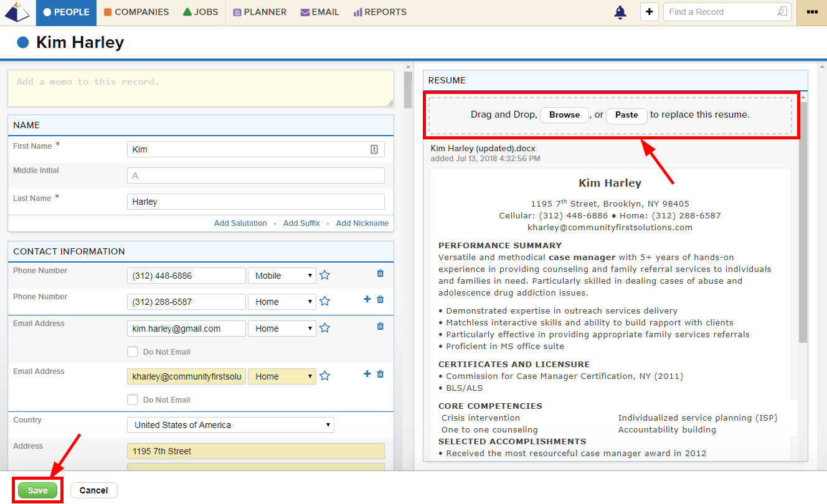The height and width of the screenshot is (504, 827).
Task: Go to the Companies tab
Action: tap(136, 12)
